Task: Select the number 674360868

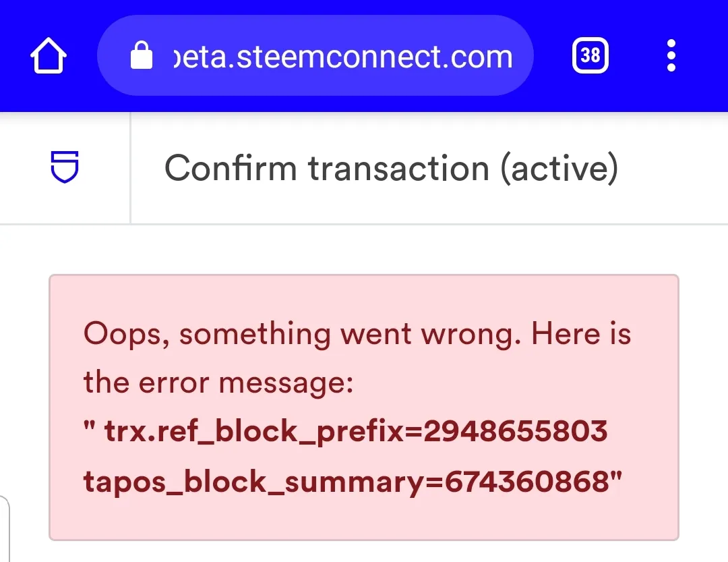Action: [x=527, y=480]
